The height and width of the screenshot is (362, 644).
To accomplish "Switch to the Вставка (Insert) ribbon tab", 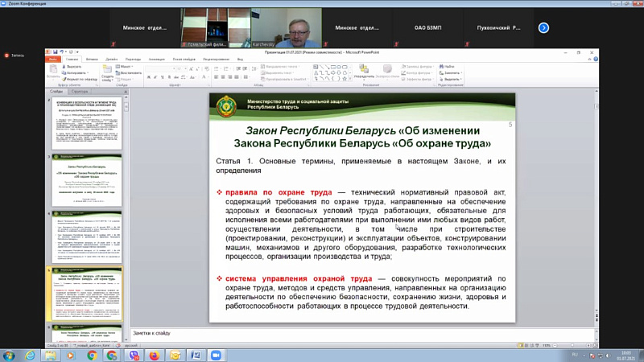I will pos(92,59).
